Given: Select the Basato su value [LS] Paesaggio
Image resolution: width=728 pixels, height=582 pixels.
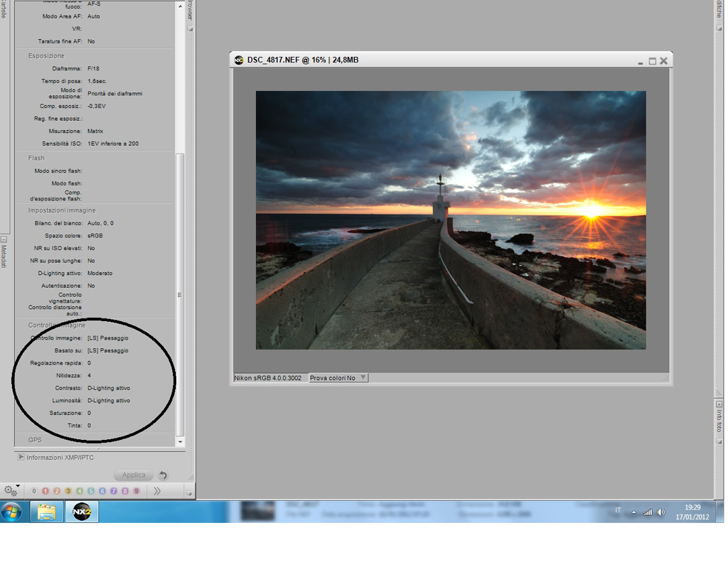Looking at the screenshot, I should [x=108, y=350].
